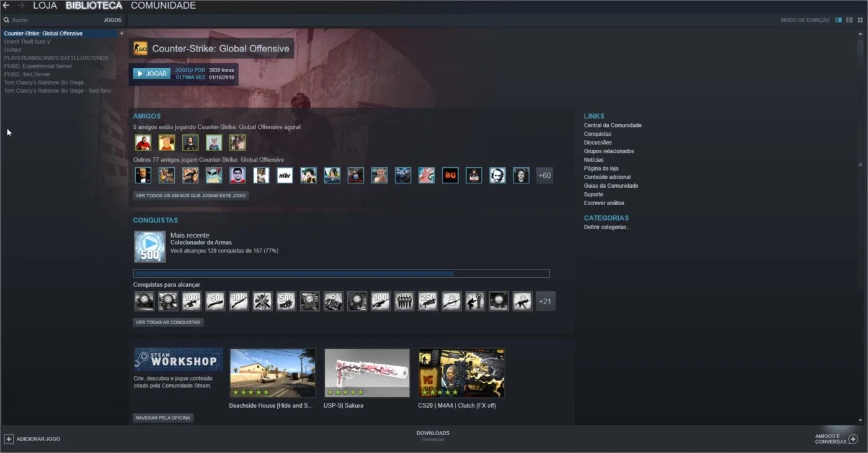
Task: Click the CS:GO game logo icon
Action: point(141,48)
